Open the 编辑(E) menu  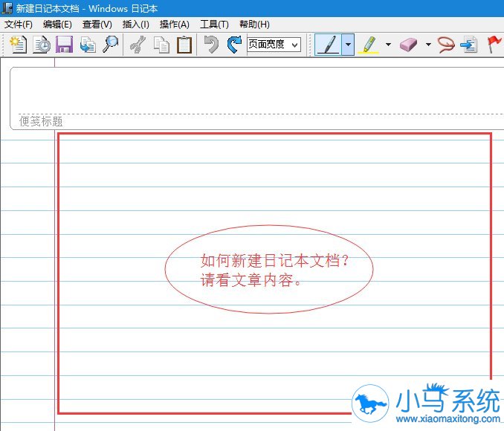point(57,25)
